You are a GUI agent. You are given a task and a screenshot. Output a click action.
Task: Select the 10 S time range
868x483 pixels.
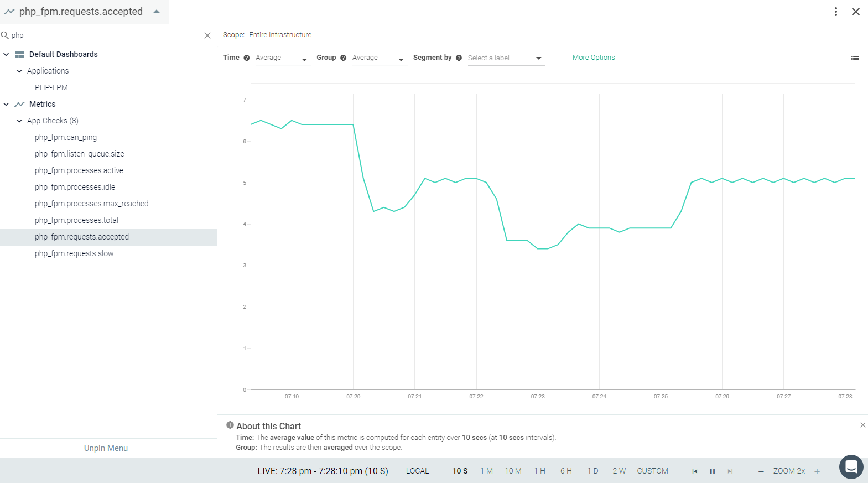[x=460, y=471]
